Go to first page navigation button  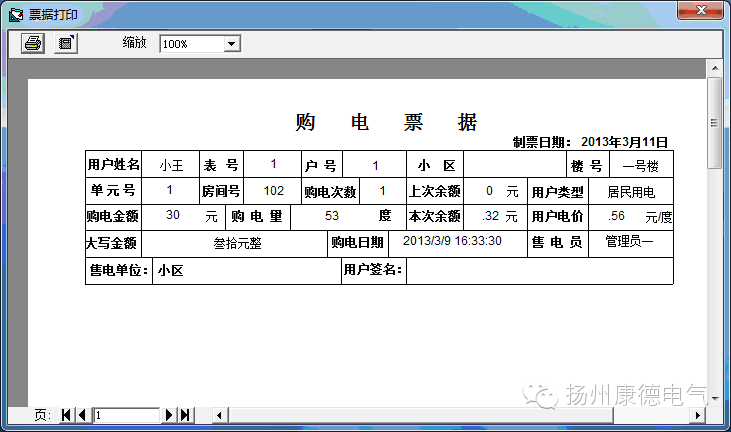pos(66,415)
